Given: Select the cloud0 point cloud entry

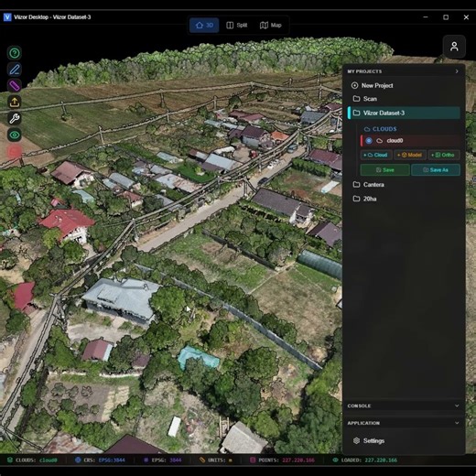Looking at the screenshot, I should pos(411,141).
